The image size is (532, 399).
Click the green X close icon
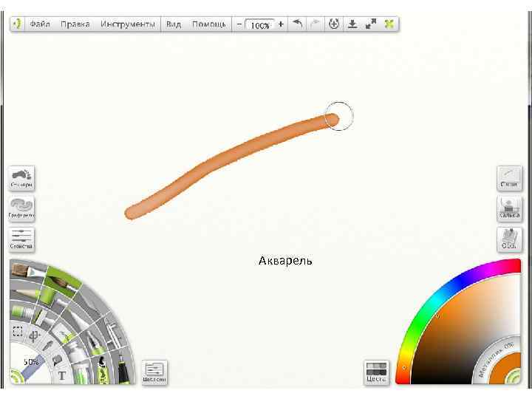click(389, 24)
